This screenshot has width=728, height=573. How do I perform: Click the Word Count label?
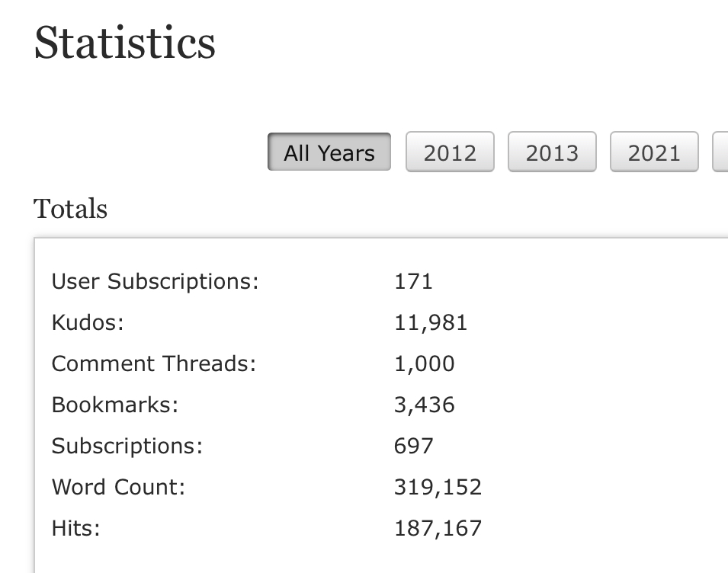(119, 487)
